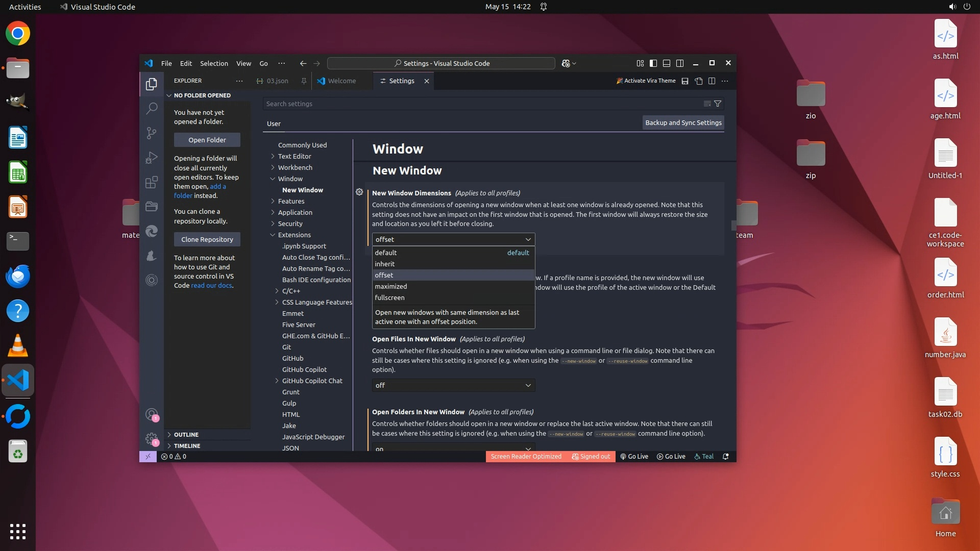The width and height of the screenshot is (980, 551).
Task: Click the Backup and Sync Settings button
Action: pos(683,122)
